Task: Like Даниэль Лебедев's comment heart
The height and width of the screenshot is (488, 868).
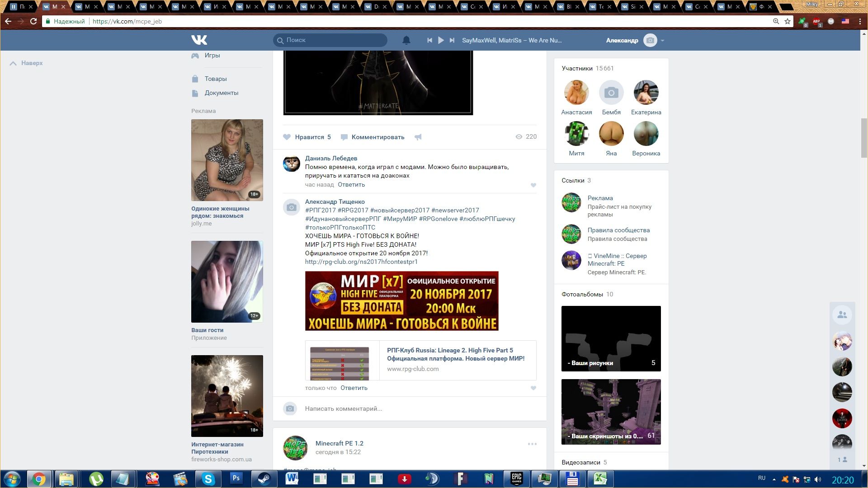Action: click(x=533, y=185)
